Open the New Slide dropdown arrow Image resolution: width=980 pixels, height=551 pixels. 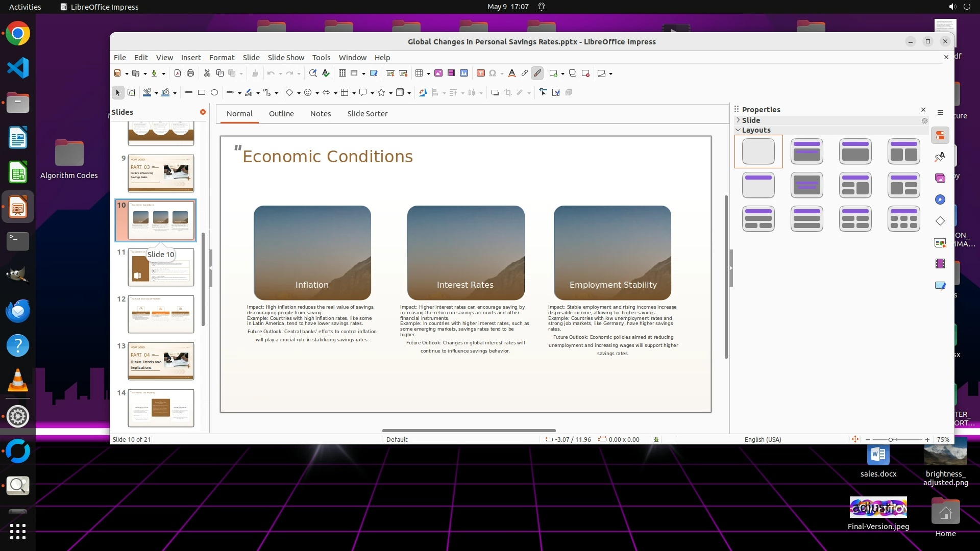[x=562, y=74]
